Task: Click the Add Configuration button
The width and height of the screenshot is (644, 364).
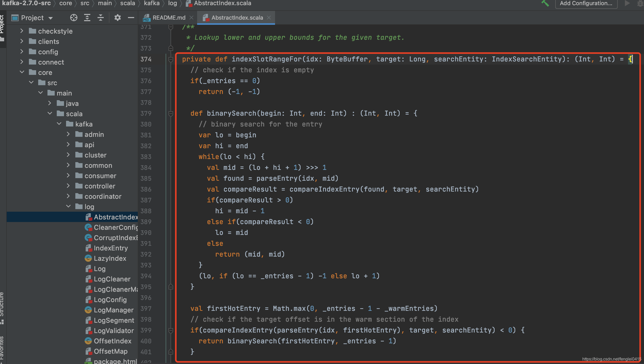Action: pos(586,3)
